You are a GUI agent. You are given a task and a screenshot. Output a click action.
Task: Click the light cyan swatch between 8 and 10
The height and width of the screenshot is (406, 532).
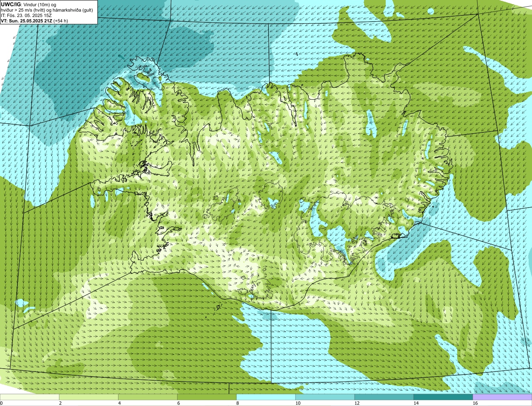(266, 397)
